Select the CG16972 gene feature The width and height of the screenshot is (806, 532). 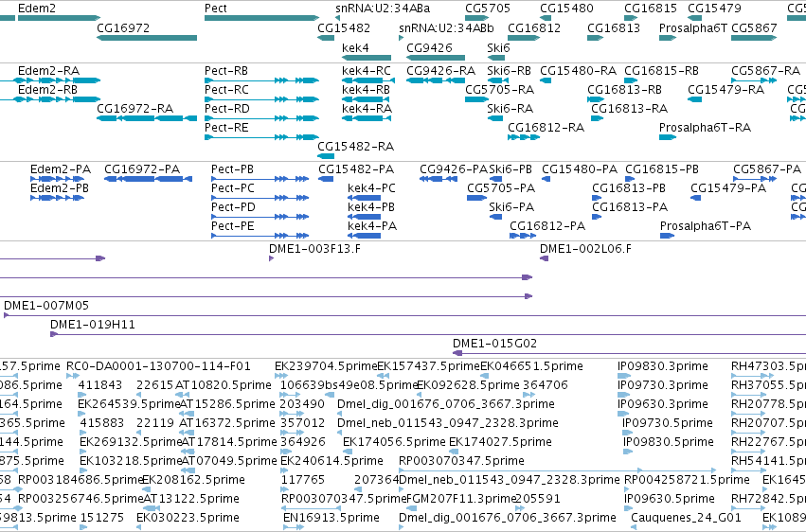[x=147, y=38]
